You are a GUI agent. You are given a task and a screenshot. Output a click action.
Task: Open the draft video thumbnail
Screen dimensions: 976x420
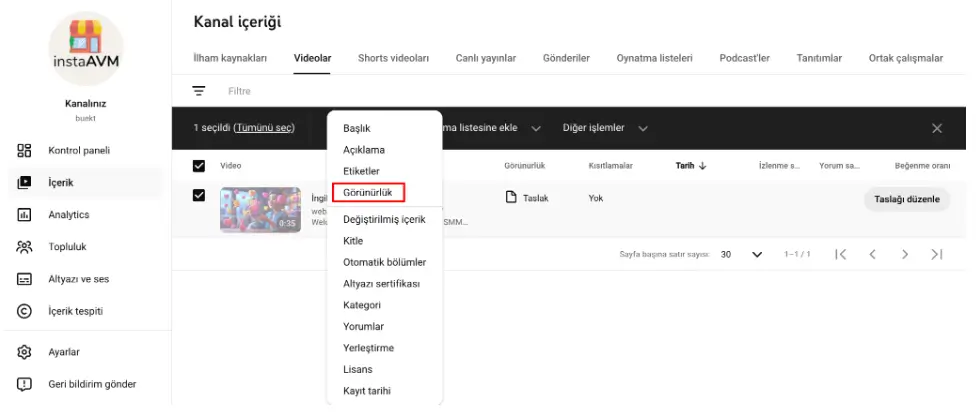pyautogui.click(x=260, y=210)
